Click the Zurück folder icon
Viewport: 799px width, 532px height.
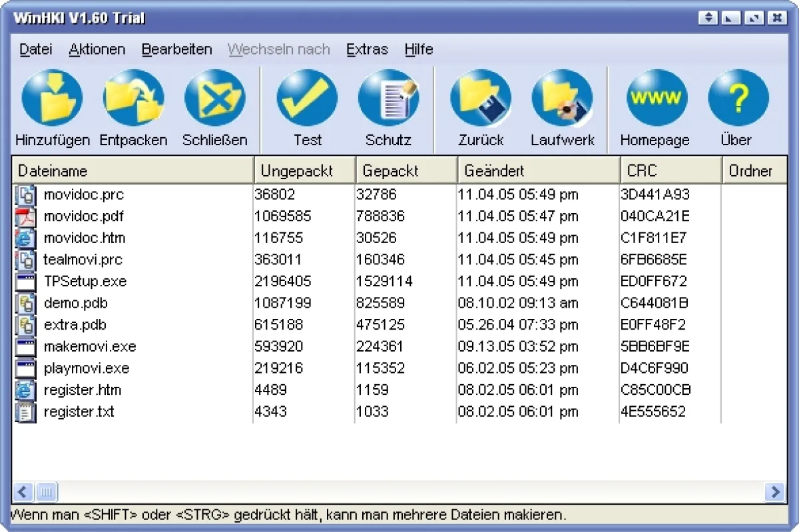click(481, 100)
